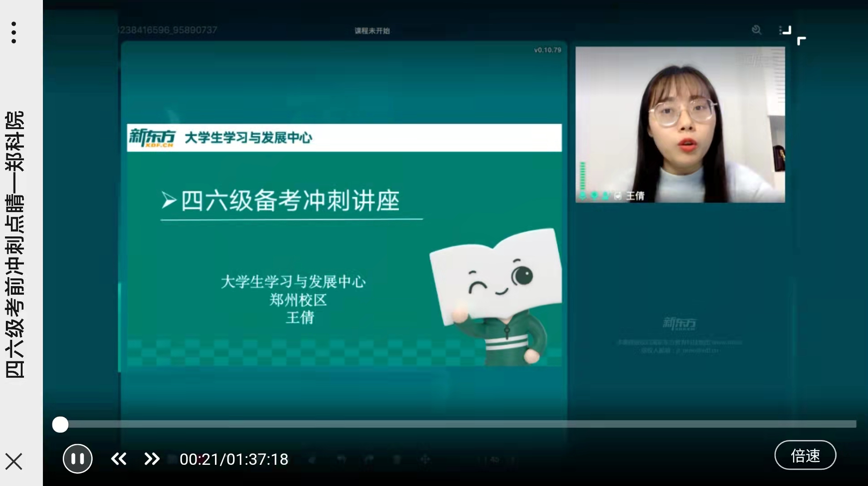Rewind using the double left arrows
The width and height of the screenshot is (868, 486).
point(119,459)
